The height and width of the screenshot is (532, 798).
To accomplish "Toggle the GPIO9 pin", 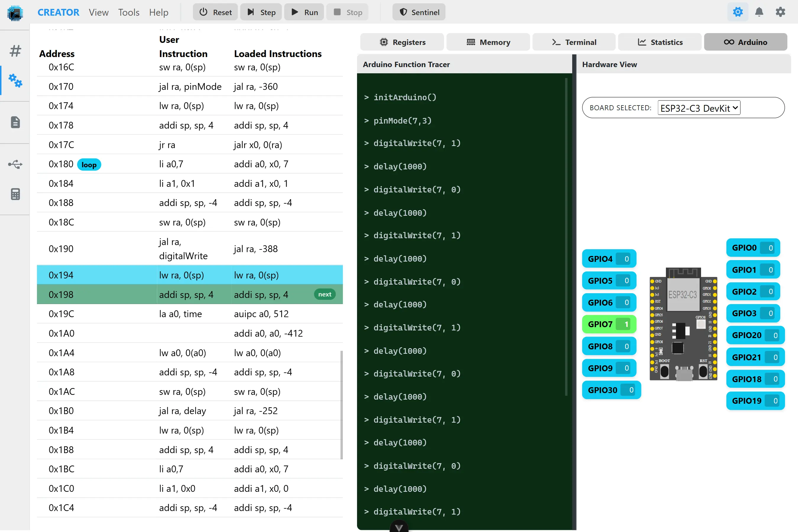I will pyautogui.click(x=609, y=368).
